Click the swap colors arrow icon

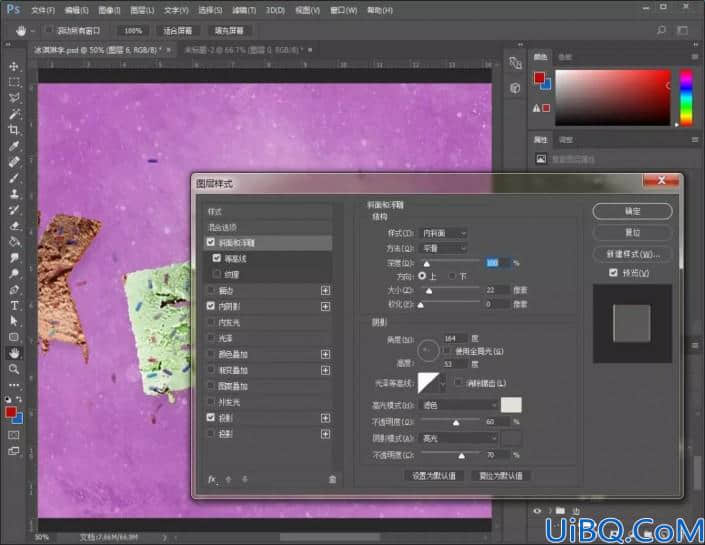[19, 399]
